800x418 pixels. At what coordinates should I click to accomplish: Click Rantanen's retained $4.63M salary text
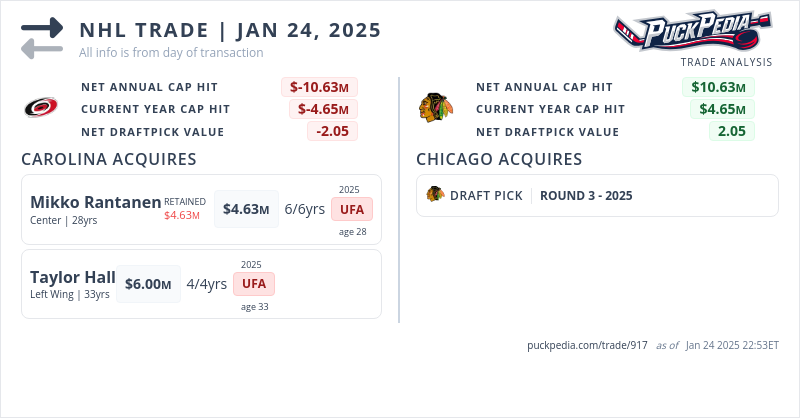point(182,215)
